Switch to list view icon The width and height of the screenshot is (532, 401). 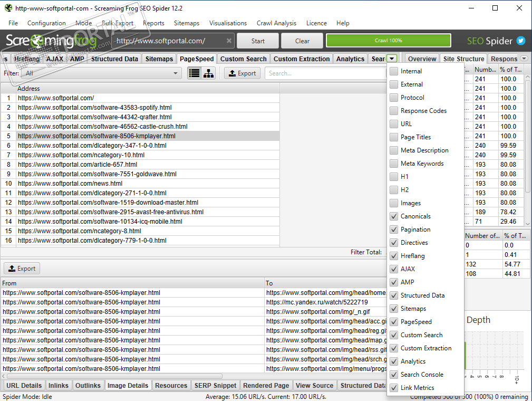click(195, 73)
